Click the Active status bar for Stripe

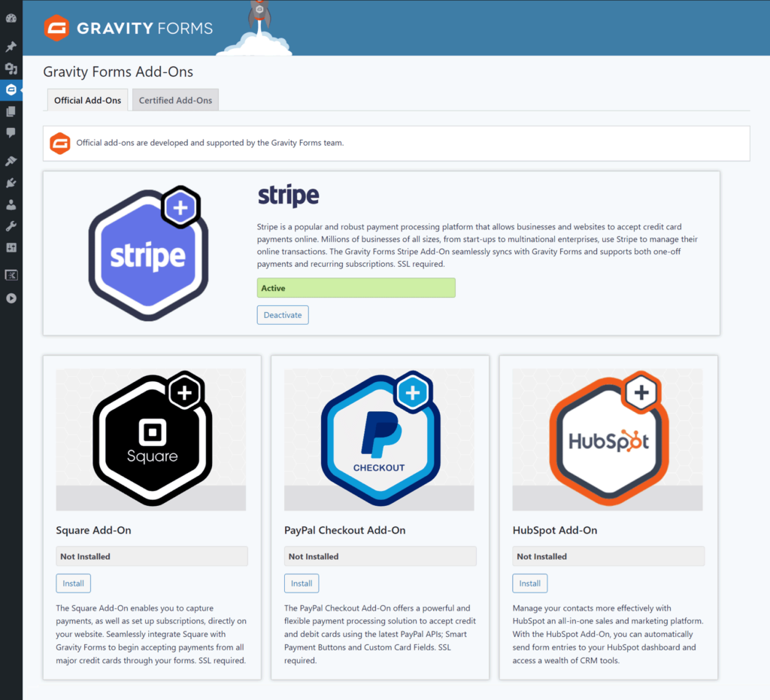(x=356, y=287)
